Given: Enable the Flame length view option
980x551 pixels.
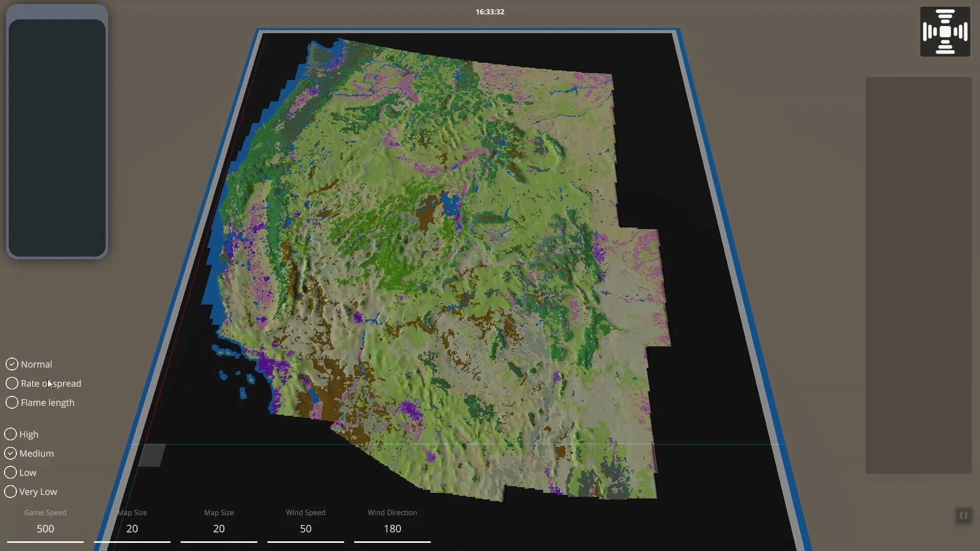Looking at the screenshot, I should [40, 403].
